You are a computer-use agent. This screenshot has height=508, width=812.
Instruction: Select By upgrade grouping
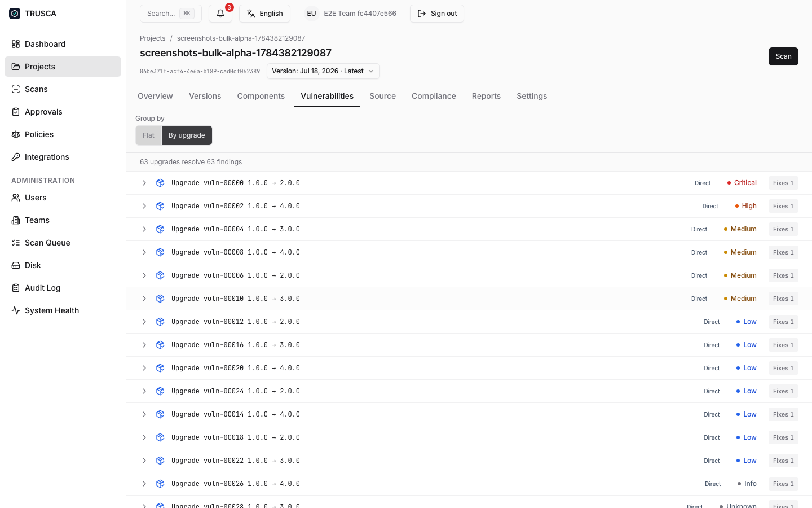pos(187,135)
